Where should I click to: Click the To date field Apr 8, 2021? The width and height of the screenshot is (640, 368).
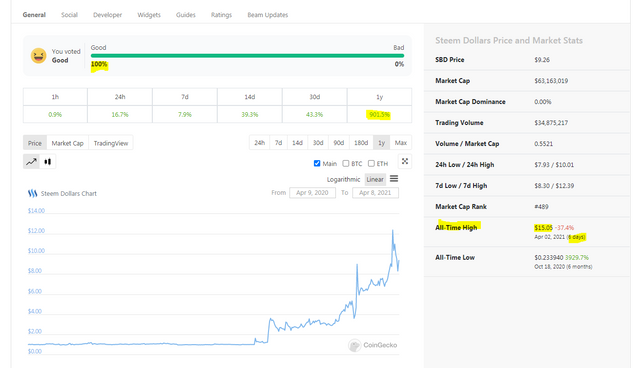[x=375, y=193]
